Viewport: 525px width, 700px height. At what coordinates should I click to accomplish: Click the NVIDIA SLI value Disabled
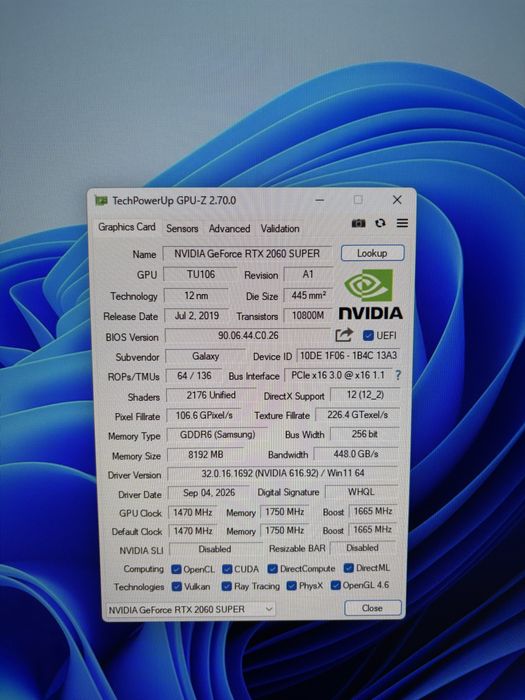click(x=215, y=549)
